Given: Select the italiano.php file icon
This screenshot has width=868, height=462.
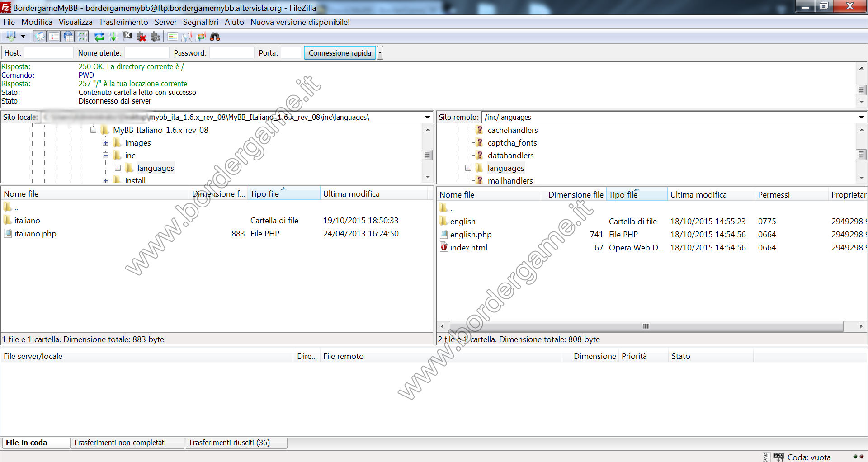Looking at the screenshot, I should (8, 233).
